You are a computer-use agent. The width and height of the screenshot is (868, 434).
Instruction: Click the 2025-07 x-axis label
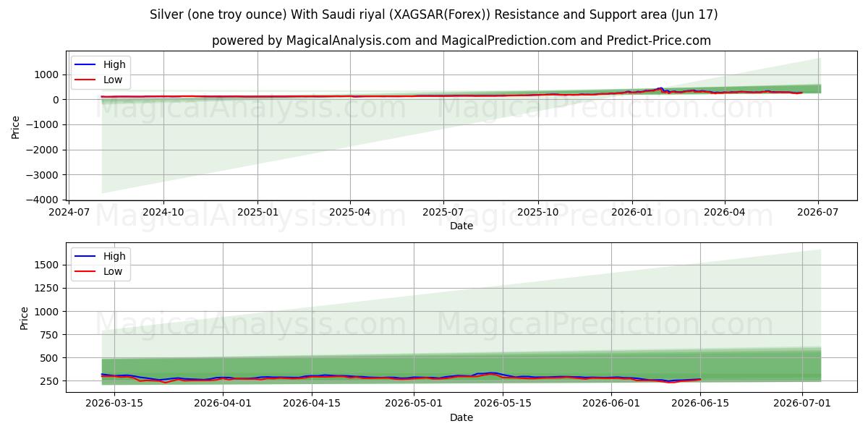[443, 213]
